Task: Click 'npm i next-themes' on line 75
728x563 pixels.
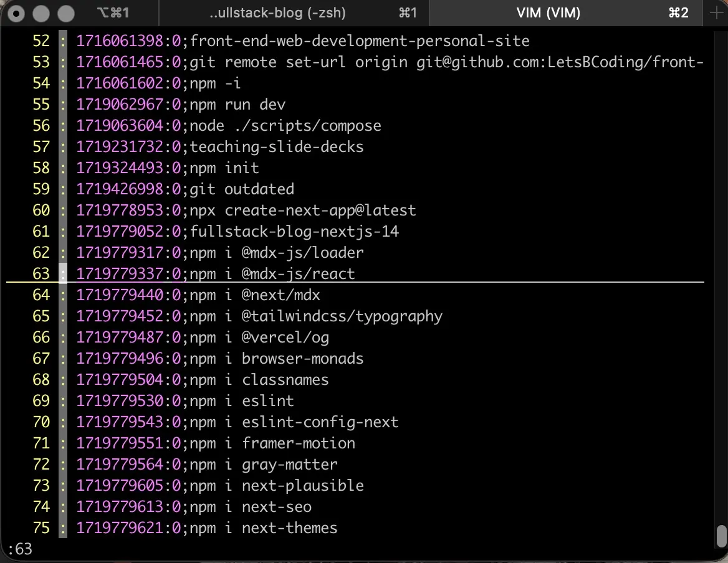Action: (x=263, y=528)
